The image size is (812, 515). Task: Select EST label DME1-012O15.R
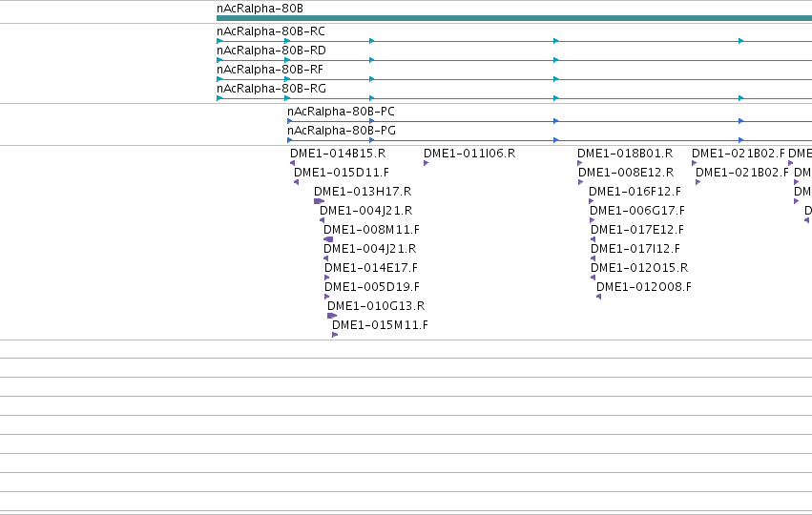(639, 268)
